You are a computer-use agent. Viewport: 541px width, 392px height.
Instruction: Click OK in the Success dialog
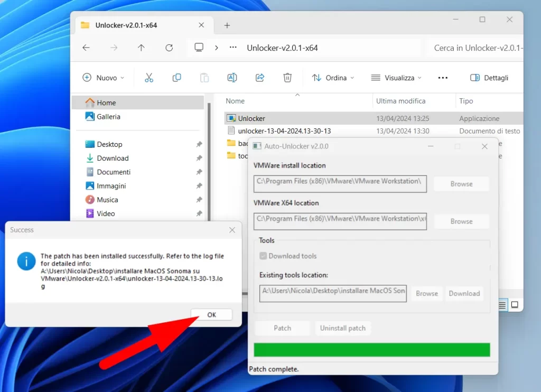pyautogui.click(x=211, y=315)
